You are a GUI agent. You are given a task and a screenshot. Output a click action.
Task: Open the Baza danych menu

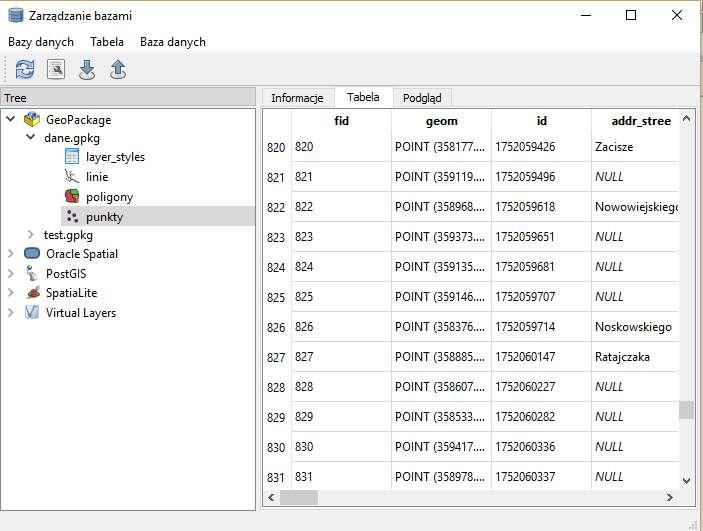click(x=173, y=42)
